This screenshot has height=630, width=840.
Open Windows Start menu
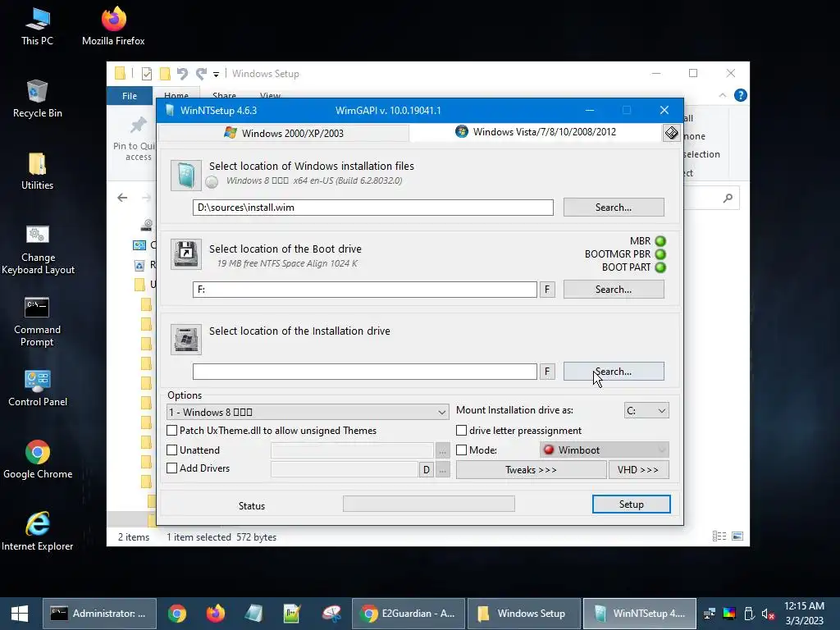20,614
